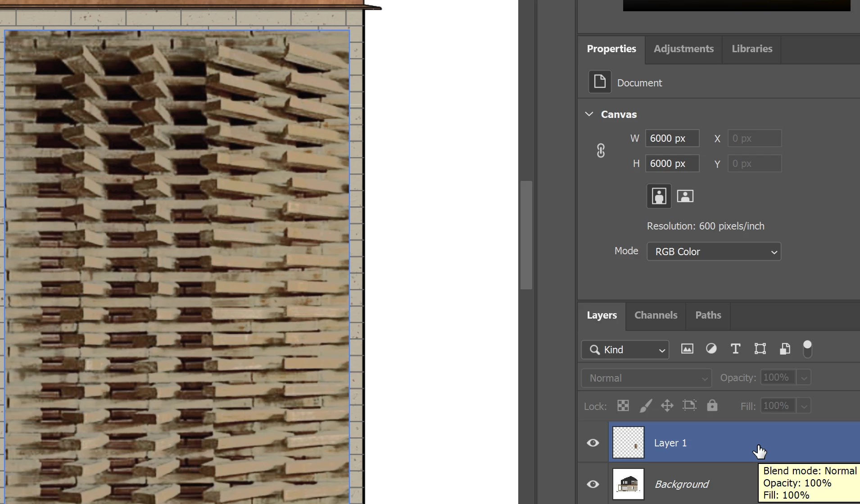This screenshot has width=860, height=504.
Task: Switch to the Properties tab
Action: coord(611,49)
